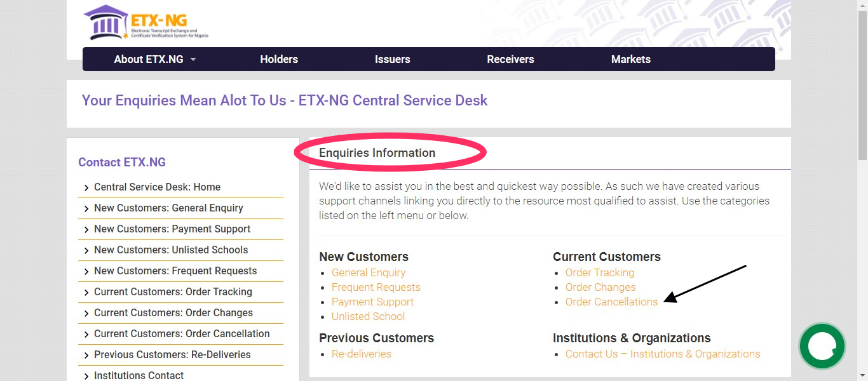
Task: Click the ETX-NG logo
Action: point(145,22)
